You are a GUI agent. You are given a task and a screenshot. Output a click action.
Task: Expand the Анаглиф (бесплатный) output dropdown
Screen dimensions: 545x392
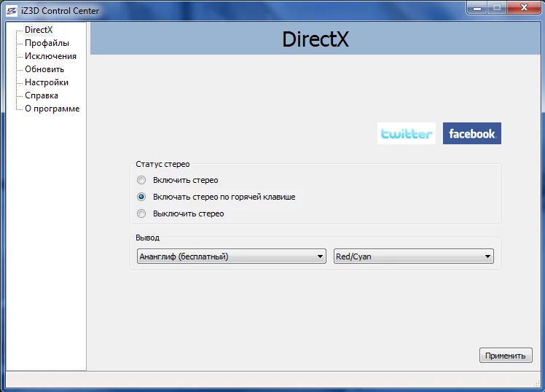pyautogui.click(x=232, y=256)
